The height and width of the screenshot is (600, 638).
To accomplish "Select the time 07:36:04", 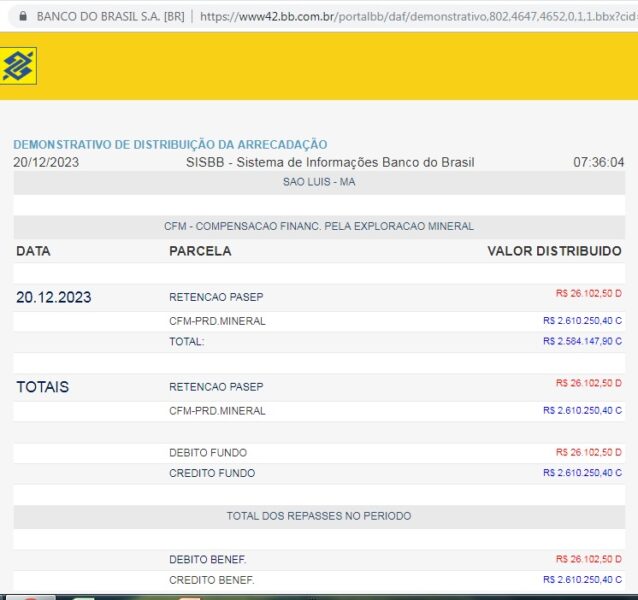I will pyautogui.click(x=599, y=162).
